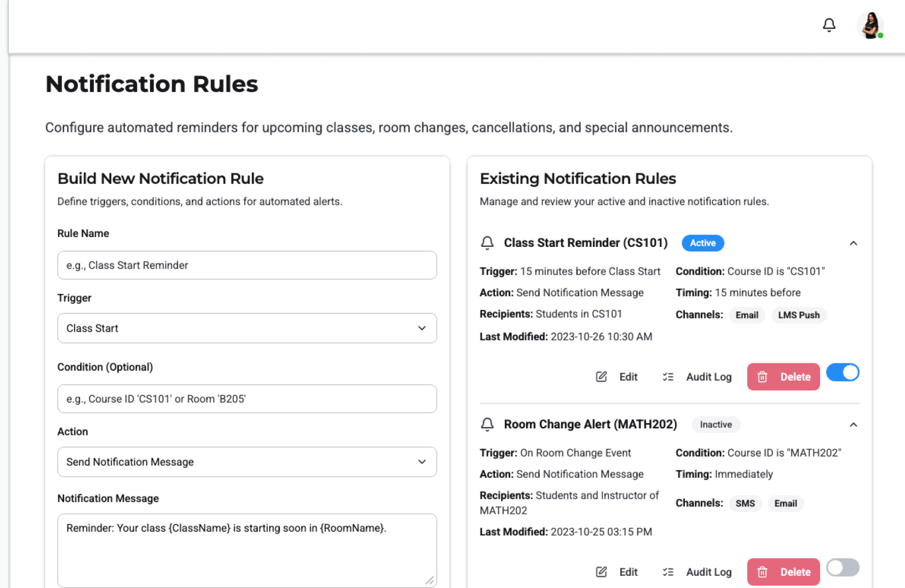Click audit log list icon for CS101 rule
The width and height of the screenshot is (905, 588).
click(x=668, y=377)
